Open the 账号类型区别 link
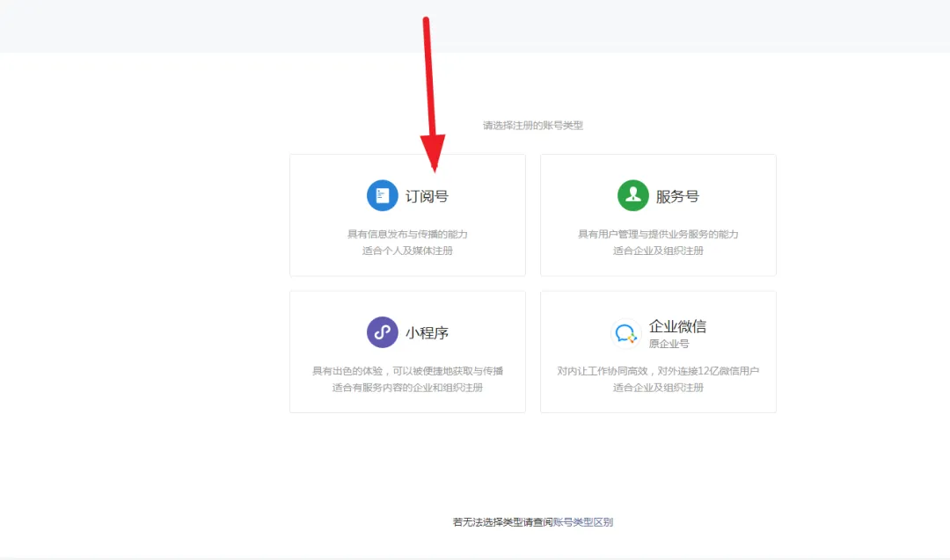950x560 pixels. click(583, 522)
